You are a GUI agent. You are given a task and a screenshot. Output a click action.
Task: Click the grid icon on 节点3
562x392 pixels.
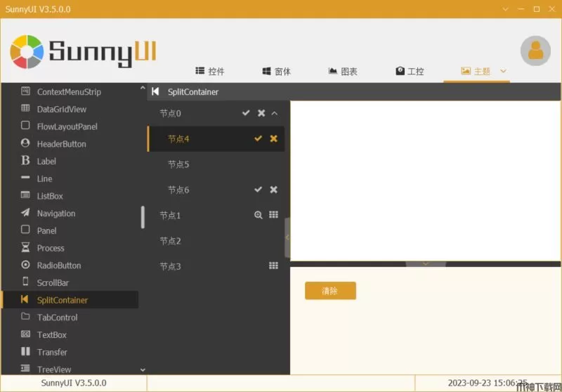tap(274, 266)
